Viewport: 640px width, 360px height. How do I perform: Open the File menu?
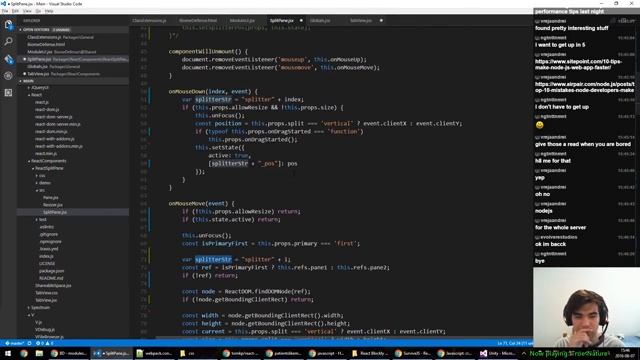5,11
